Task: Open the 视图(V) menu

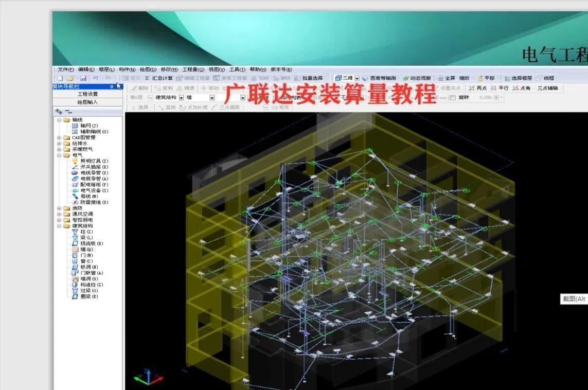Action: coord(217,69)
